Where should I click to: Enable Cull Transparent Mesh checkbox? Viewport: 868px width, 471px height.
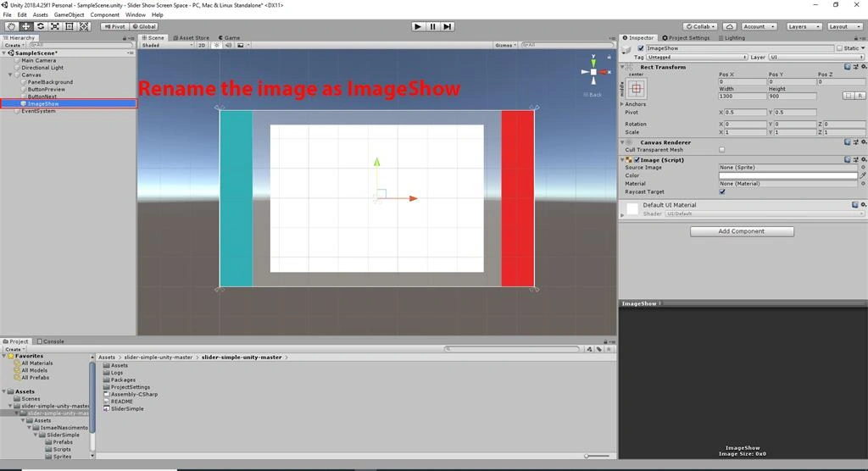coord(722,150)
